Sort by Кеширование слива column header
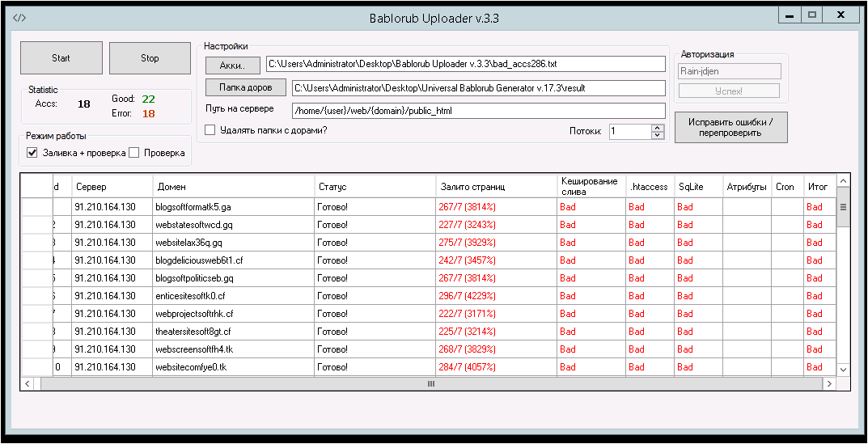This screenshot has height=444, width=868. 591,187
